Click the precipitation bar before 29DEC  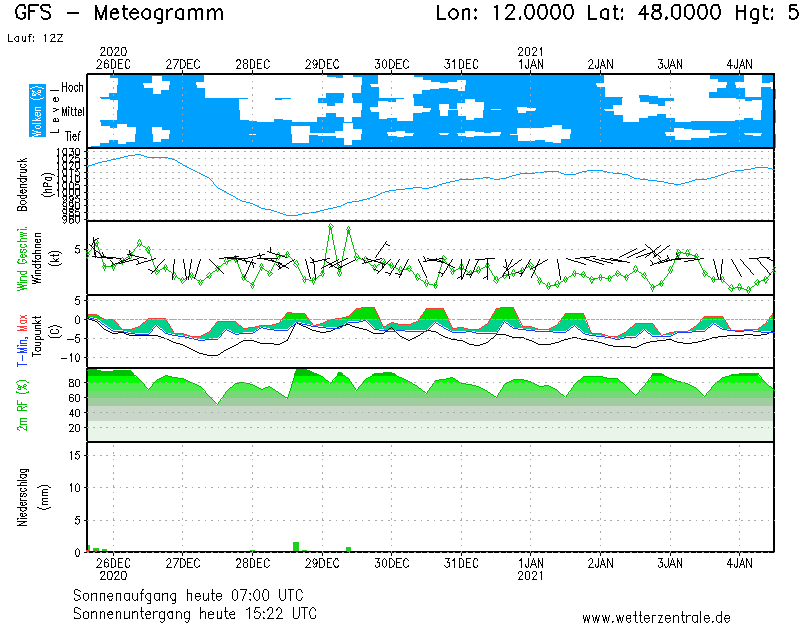click(296, 546)
